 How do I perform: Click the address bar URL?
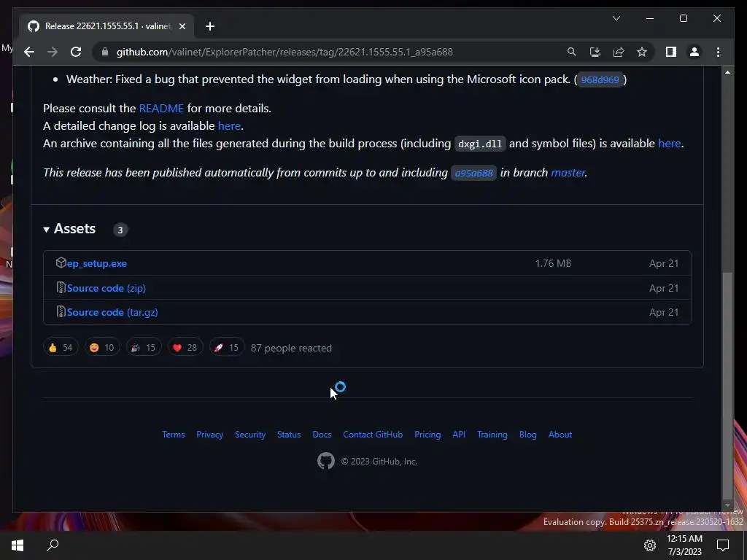point(285,52)
